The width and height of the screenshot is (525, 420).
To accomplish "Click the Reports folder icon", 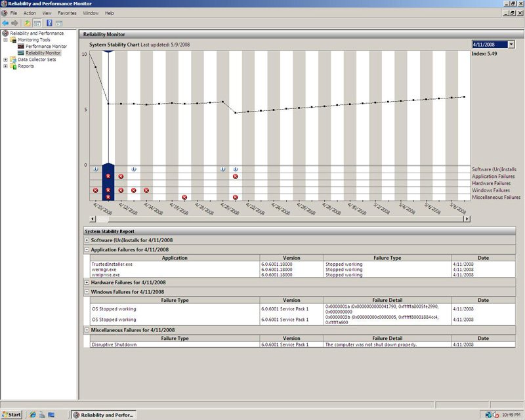I will click(13, 66).
